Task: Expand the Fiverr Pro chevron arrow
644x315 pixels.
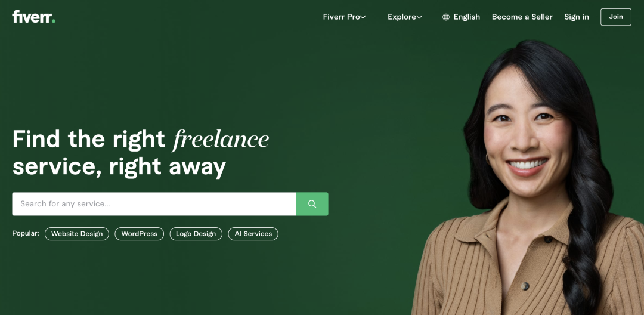Action: (x=363, y=17)
